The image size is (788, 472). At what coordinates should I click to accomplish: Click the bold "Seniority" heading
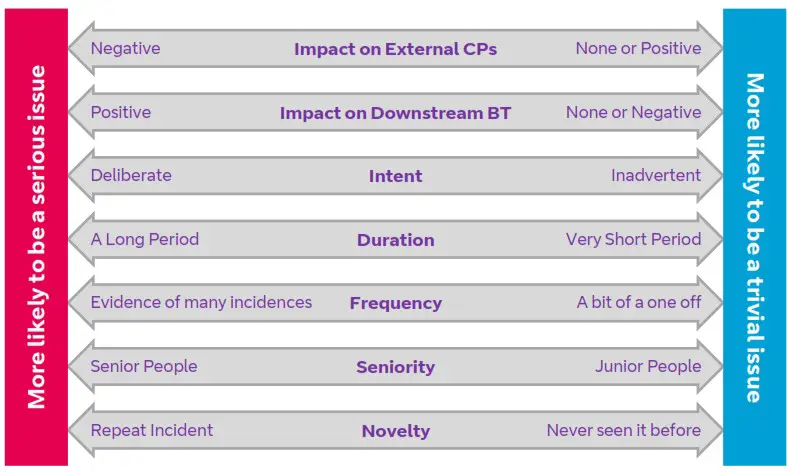pos(395,367)
